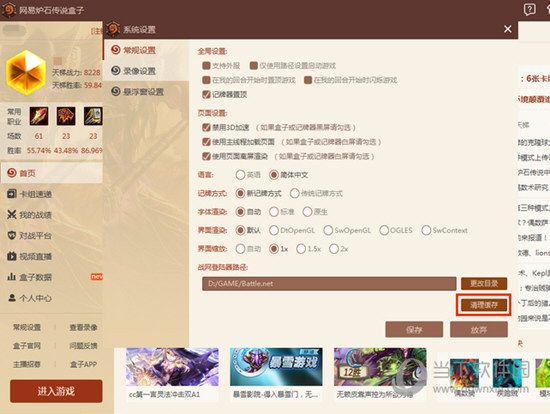Image resolution: width=550 pixels, height=414 pixels.
Task: Click the 清理缓存 button
Action: [x=484, y=305]
